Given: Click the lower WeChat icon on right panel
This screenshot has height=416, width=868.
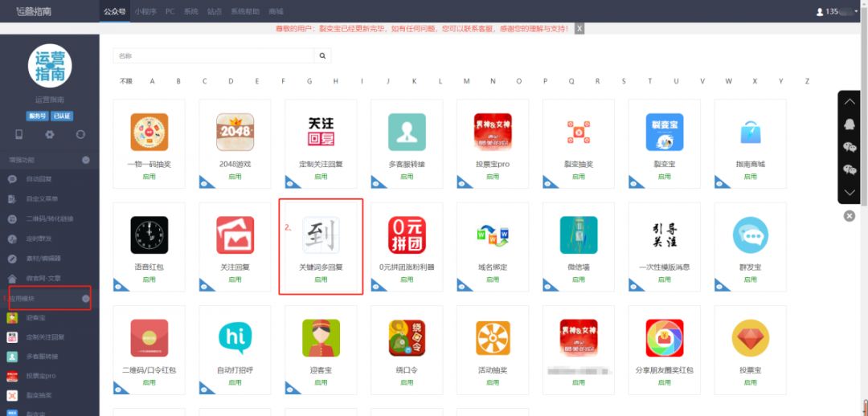Looking at the screenshot, I should tap(850, 169).
